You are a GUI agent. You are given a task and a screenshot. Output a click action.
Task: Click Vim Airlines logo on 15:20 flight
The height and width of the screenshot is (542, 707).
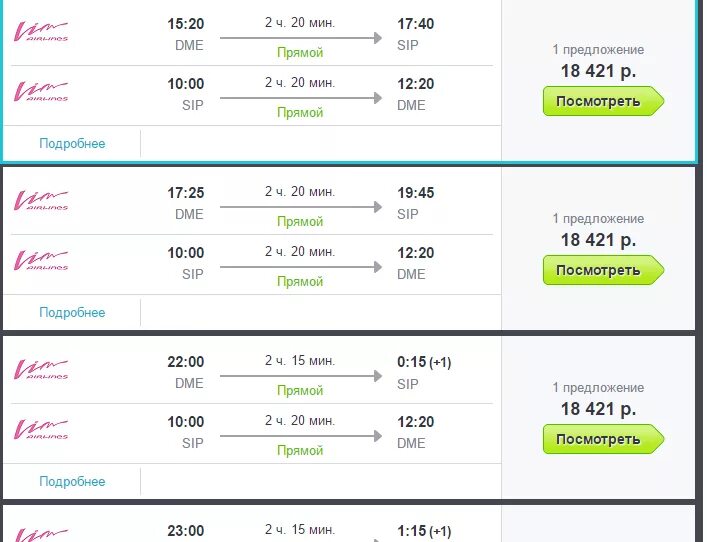[41, 32]
